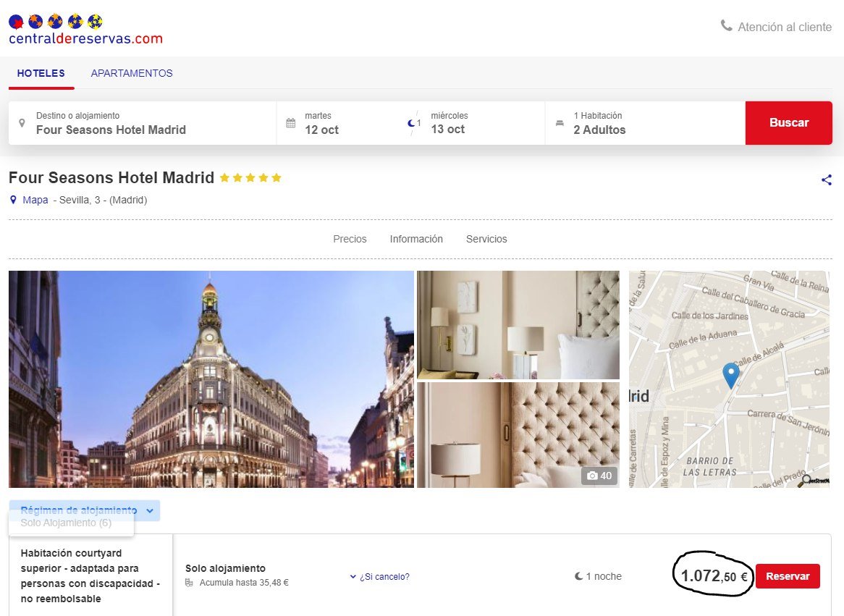Click the share icon beside hotel title
The width and height of the screenshot is (844, 616).
[826, 180]
